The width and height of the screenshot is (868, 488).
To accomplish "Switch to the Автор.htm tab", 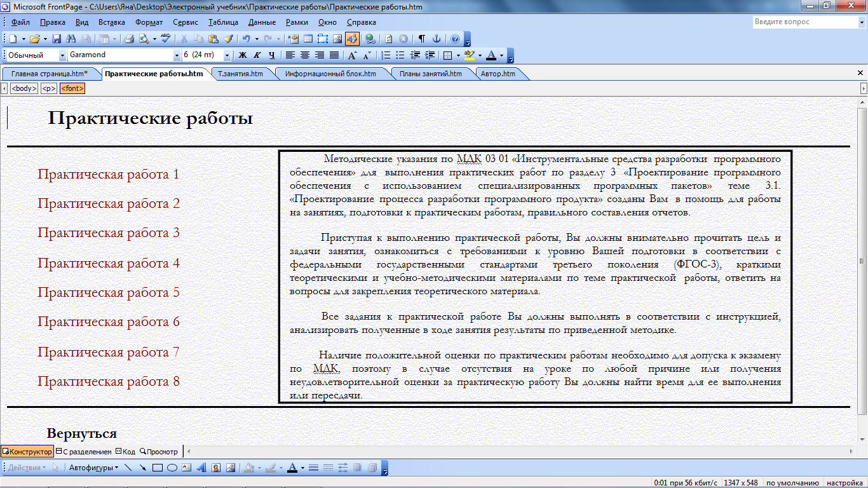I will (x=499, y=74).
